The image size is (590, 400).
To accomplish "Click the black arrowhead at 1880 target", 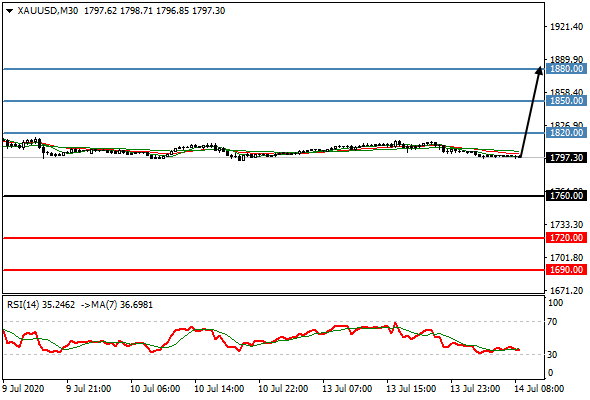I will click(x=539, y=70).
